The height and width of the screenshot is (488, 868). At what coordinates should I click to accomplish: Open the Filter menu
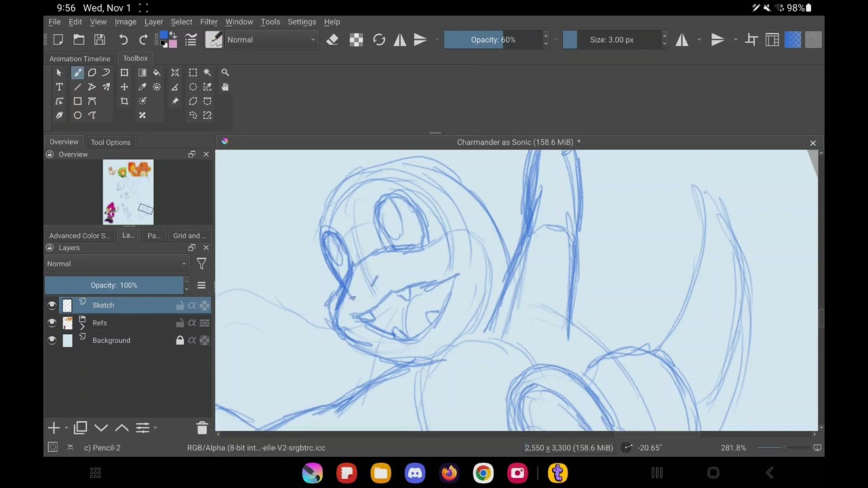(209, 22)
